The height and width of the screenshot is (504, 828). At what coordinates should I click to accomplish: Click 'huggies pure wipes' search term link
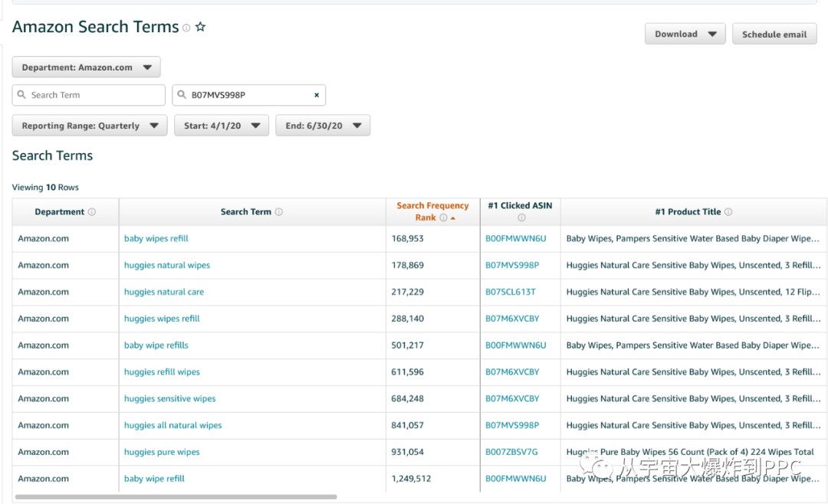(162, 452)
